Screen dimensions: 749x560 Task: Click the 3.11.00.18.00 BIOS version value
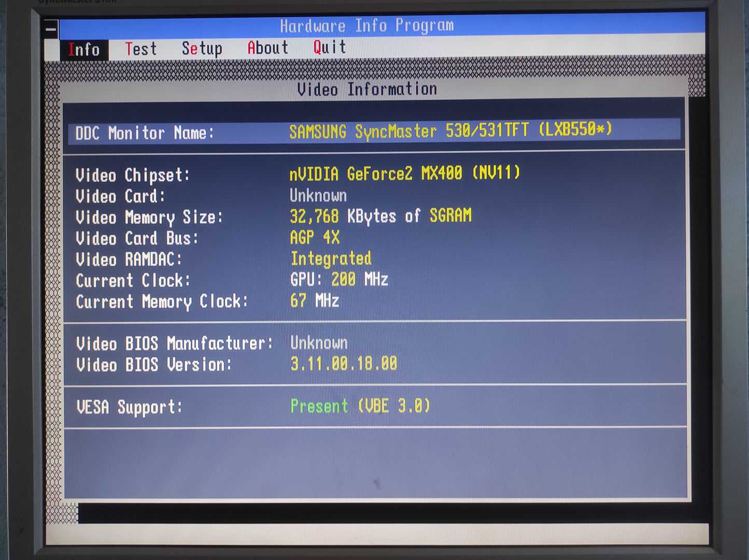click(x=344, y=364)
